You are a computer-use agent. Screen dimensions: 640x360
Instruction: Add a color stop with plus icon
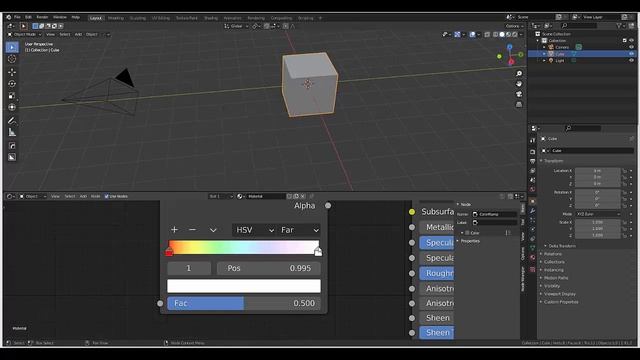174,230
